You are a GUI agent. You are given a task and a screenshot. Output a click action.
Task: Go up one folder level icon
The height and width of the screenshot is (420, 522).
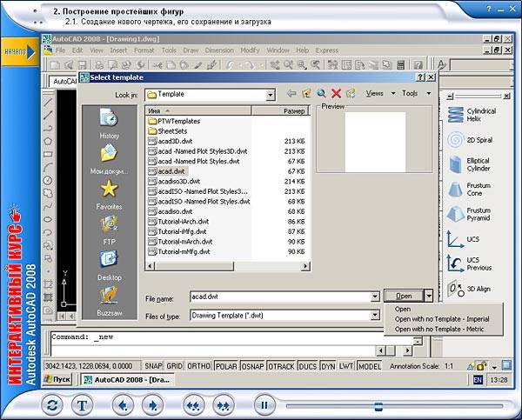[306, 94]
